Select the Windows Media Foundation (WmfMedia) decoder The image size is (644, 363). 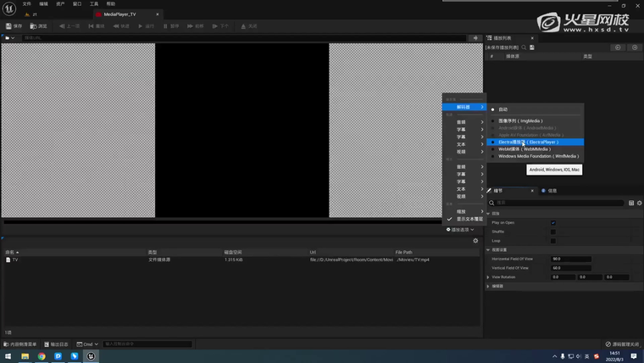[x=536, y=156]
